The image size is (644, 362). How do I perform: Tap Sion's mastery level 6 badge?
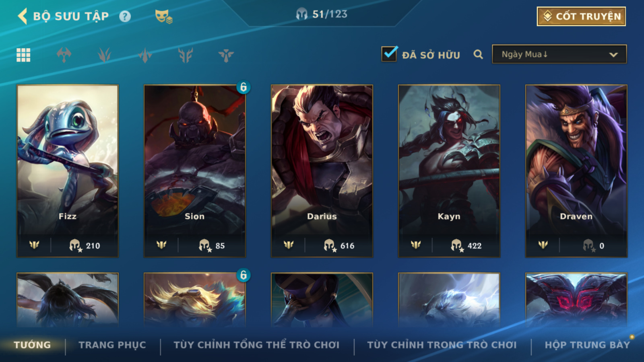click(243, 87)
